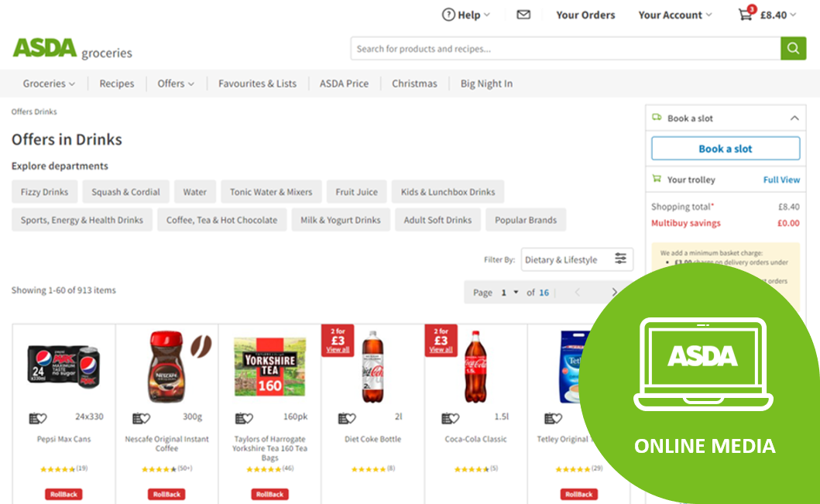Screen dimensions: 820x504
Task: Click Drinks breadcrumb link
Action: point(43,112)
